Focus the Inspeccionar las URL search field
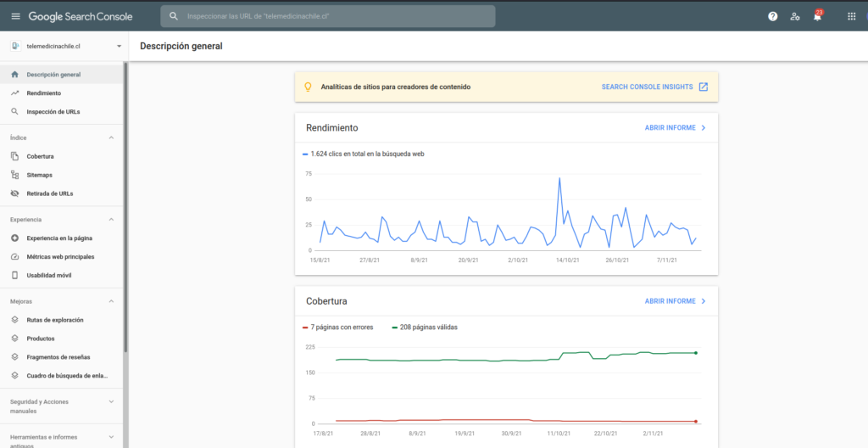The width and height of the screenshot is (868, 448). coord(328,16)
